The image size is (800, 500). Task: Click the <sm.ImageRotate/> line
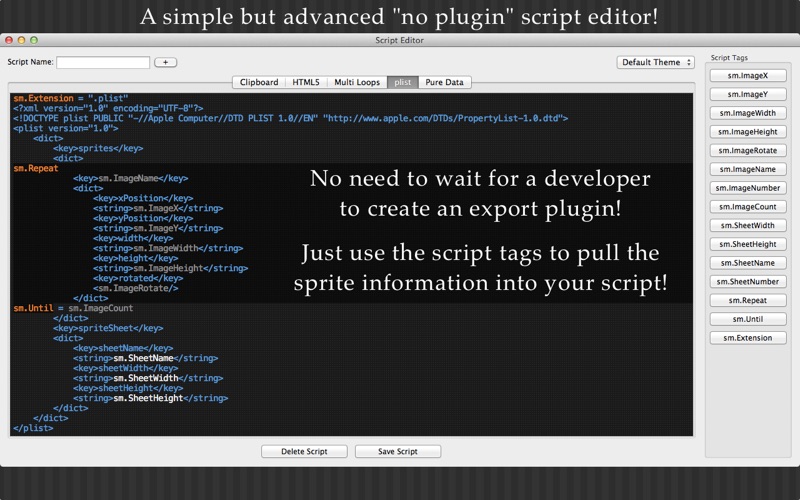[x=135, y=288]
